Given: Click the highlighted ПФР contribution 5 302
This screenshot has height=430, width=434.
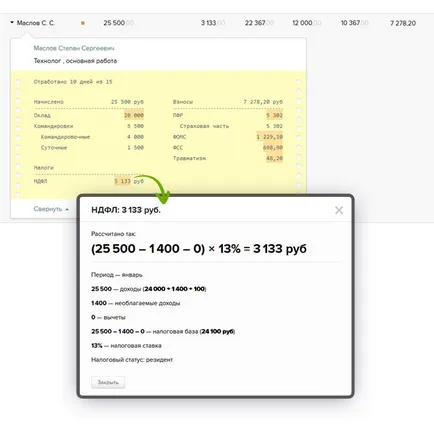Looking at the screenshot, I should 274,115.
